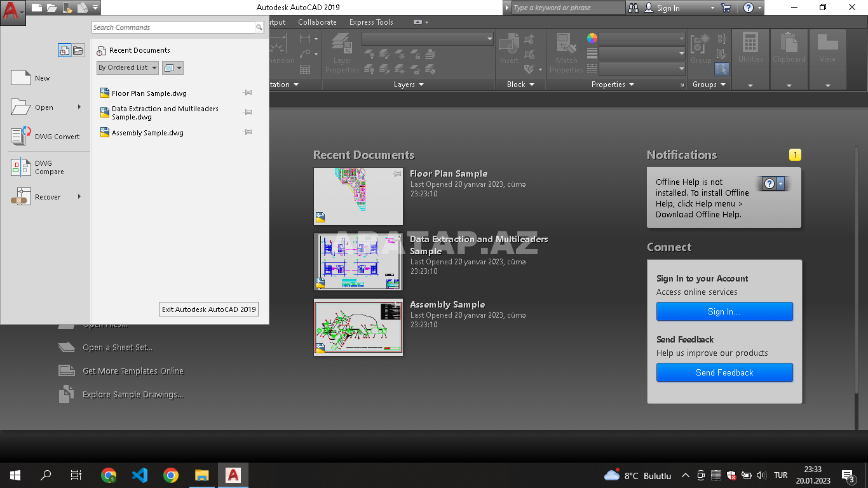Open Assembly Sample thumbnail on Start page
This screenshot has height=488, width=868.
click(358, 327)
